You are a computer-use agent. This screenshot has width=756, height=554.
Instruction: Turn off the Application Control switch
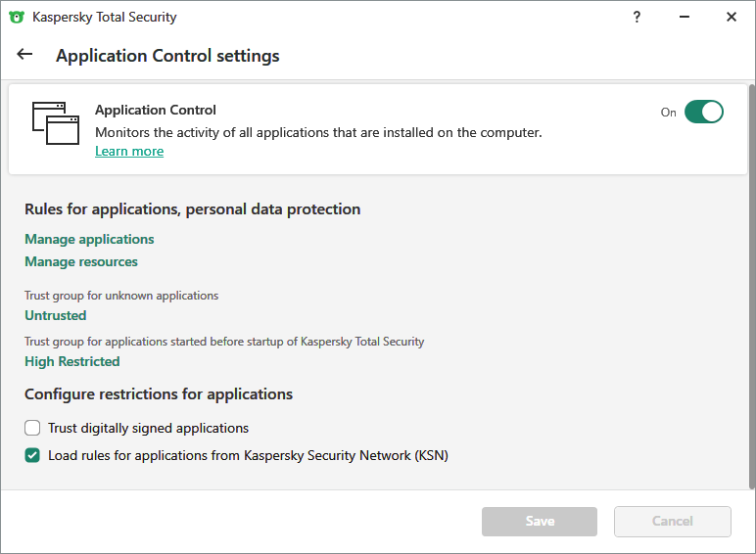tap(703, 112)
